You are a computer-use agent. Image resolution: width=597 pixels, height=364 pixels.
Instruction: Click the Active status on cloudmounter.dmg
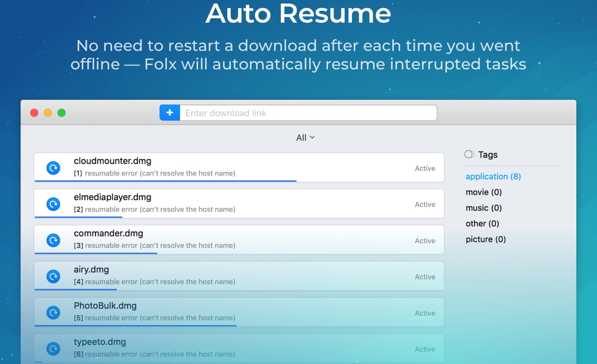pyautogui.click(x=425, y=168)
